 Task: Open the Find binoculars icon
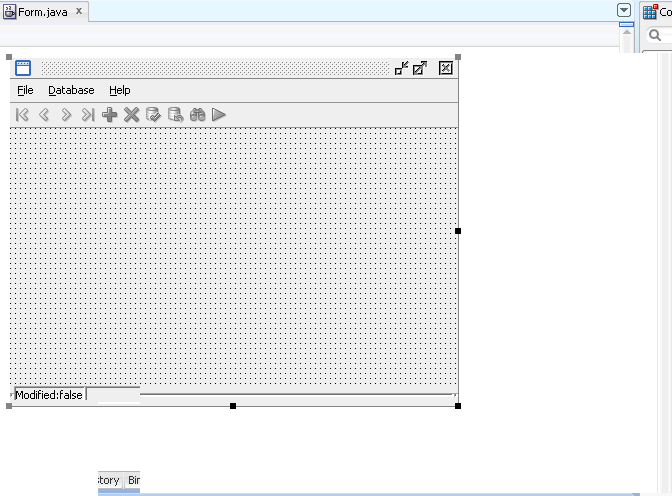tap(198, 115)
